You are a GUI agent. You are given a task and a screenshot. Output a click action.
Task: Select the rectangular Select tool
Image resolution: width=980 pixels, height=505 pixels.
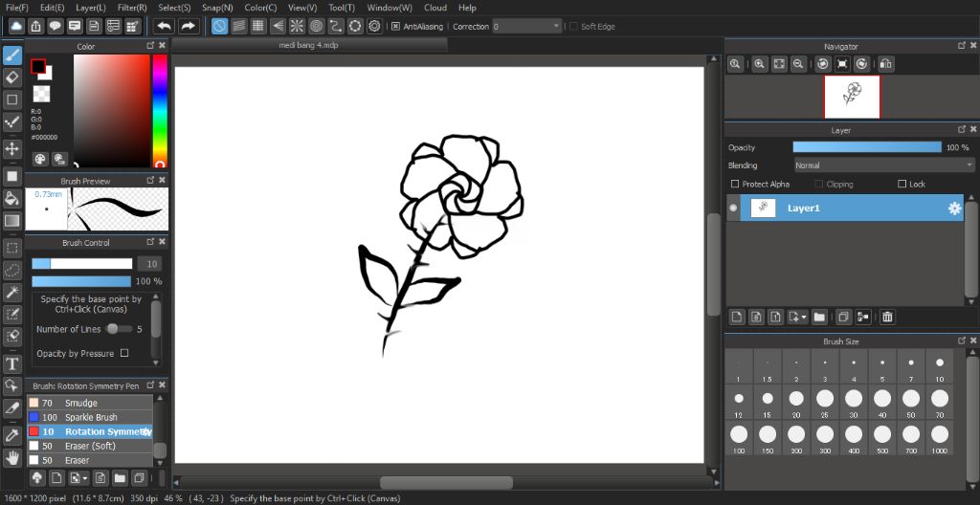(11, 248)
